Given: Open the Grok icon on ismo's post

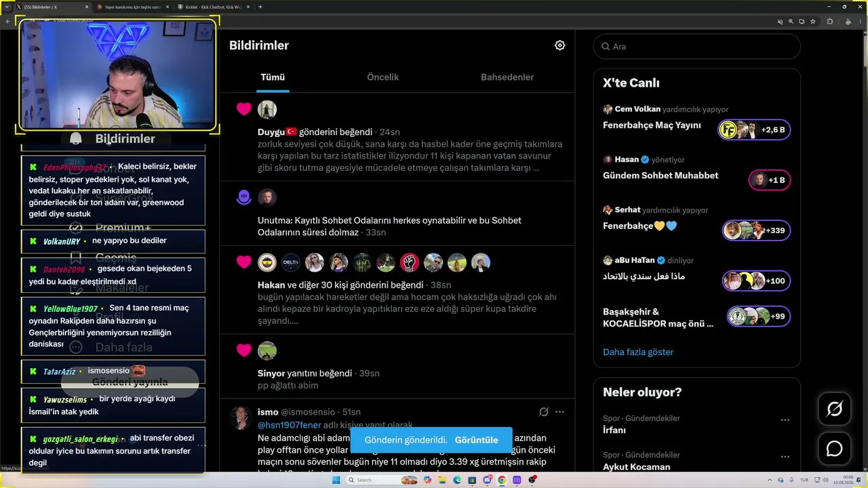Looking at the screenshot, I should (x=543, y=411).
